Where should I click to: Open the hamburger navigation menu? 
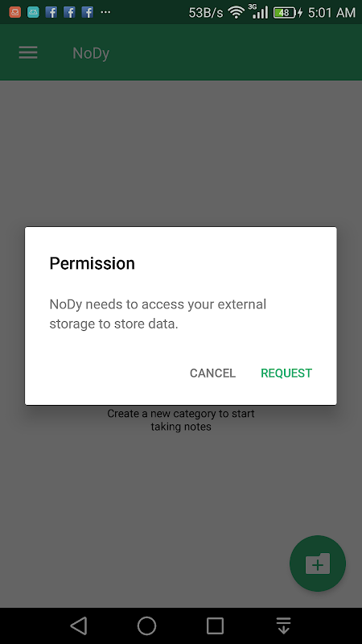coord(28,52)
